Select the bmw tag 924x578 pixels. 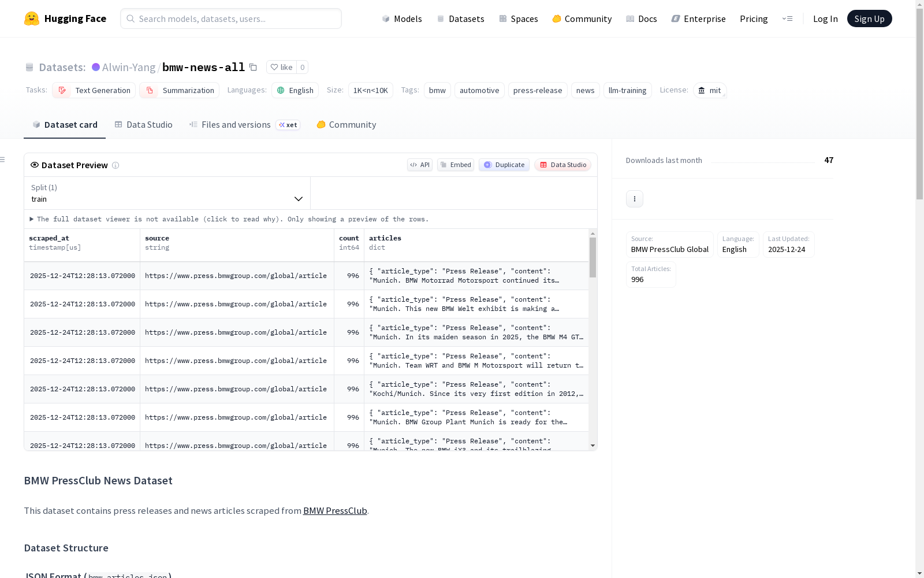click(437, 90)
